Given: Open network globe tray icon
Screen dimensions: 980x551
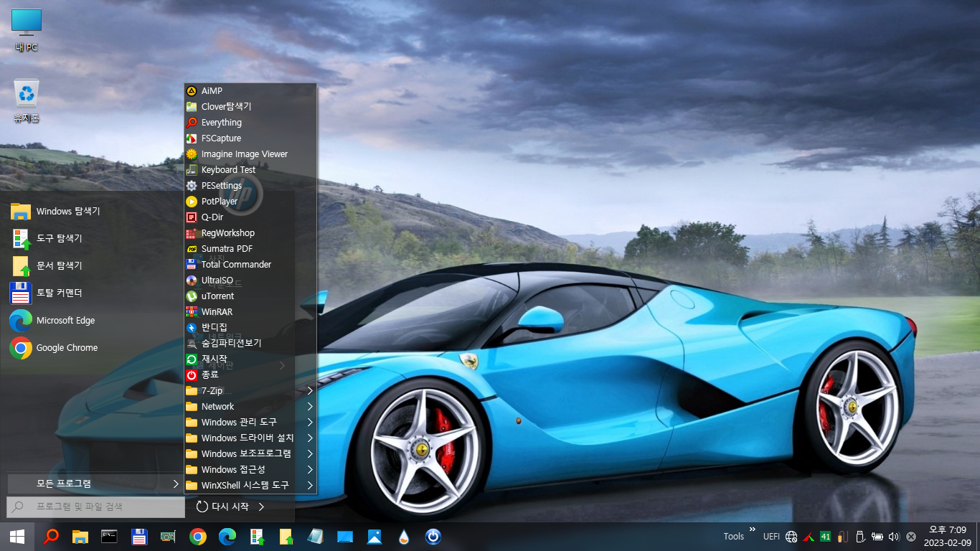Looking at the screenshot, I should (791, 537).
